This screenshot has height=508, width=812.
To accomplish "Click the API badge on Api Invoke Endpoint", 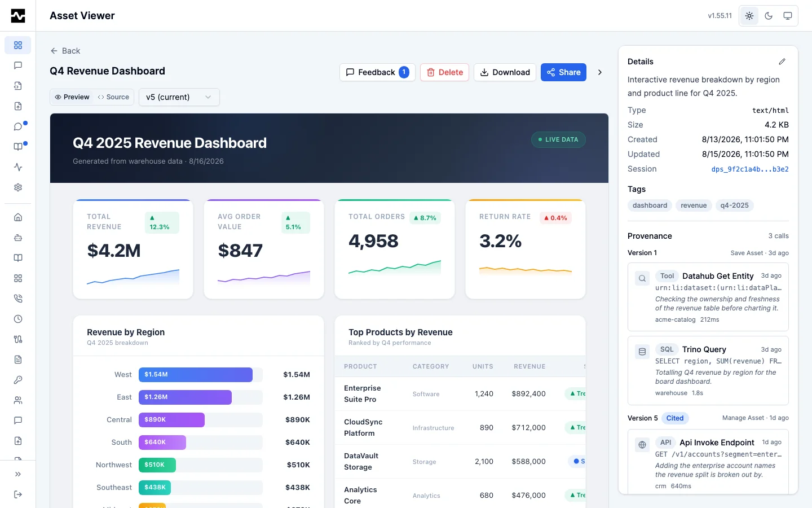I will pyautogui.click(x=666, y=443).
